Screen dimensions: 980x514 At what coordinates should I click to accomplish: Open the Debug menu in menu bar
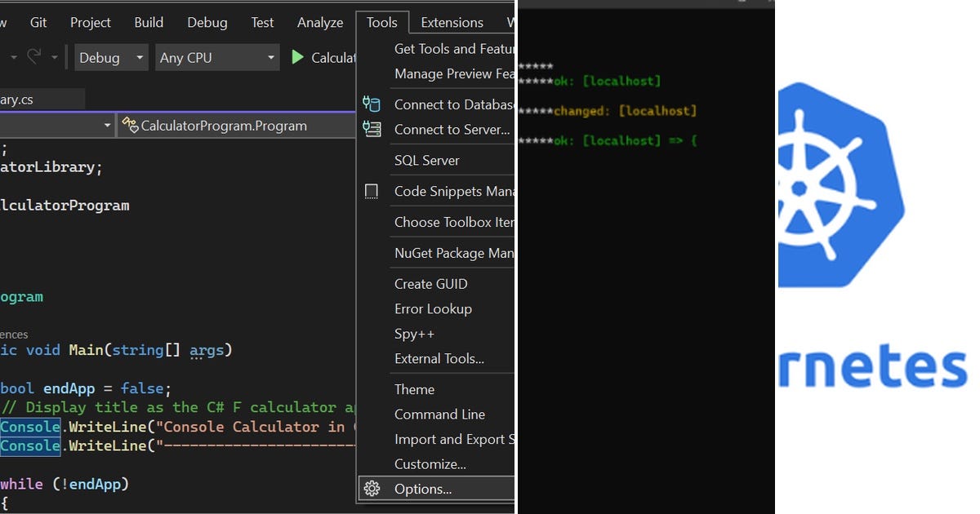click(207, 22)
